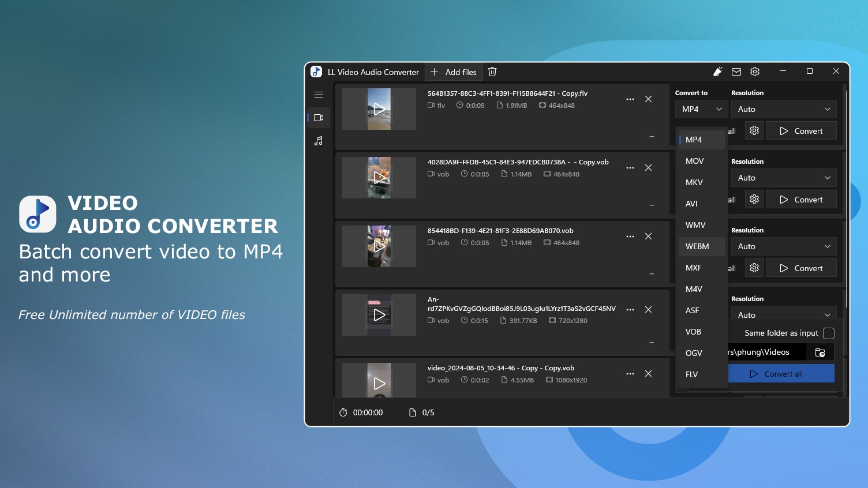Convert the 4028DA9F vob file
This screenshot has height=488, width=868.
[x=801, y=200]
